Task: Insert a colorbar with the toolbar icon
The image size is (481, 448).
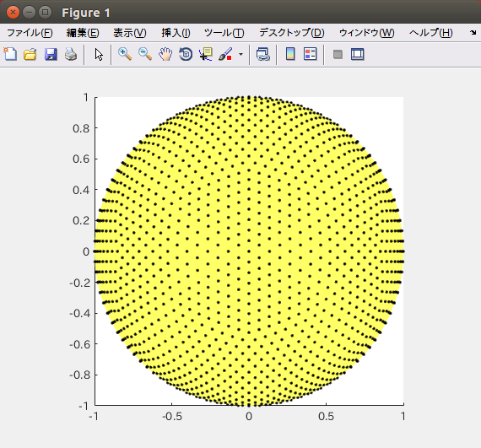Action: (290, 54)
